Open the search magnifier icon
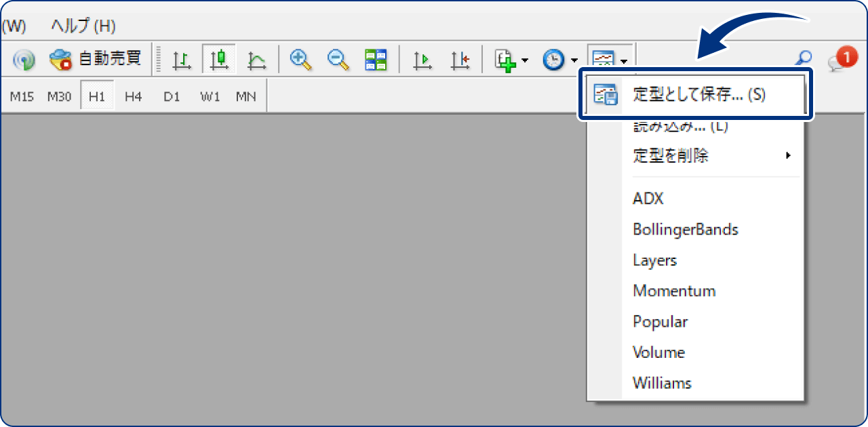This screenshot has width=868, height=427. 803,60
